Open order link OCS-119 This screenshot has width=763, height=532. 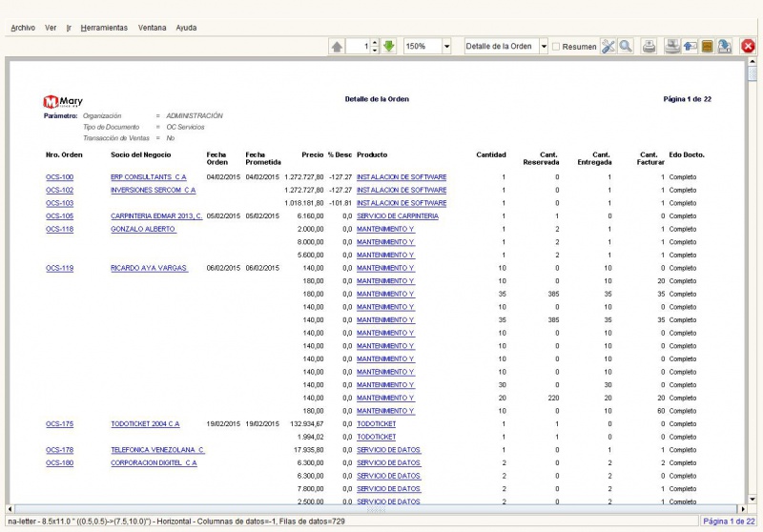click(59, 268)
